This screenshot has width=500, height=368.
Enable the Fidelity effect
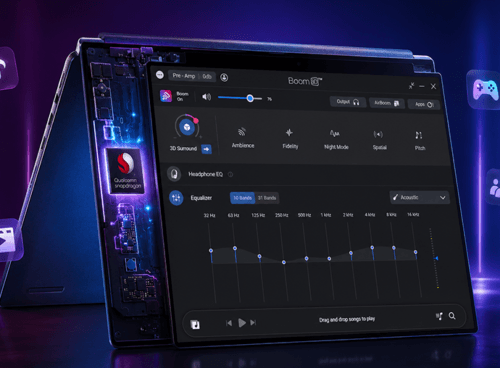pos(290,139)
